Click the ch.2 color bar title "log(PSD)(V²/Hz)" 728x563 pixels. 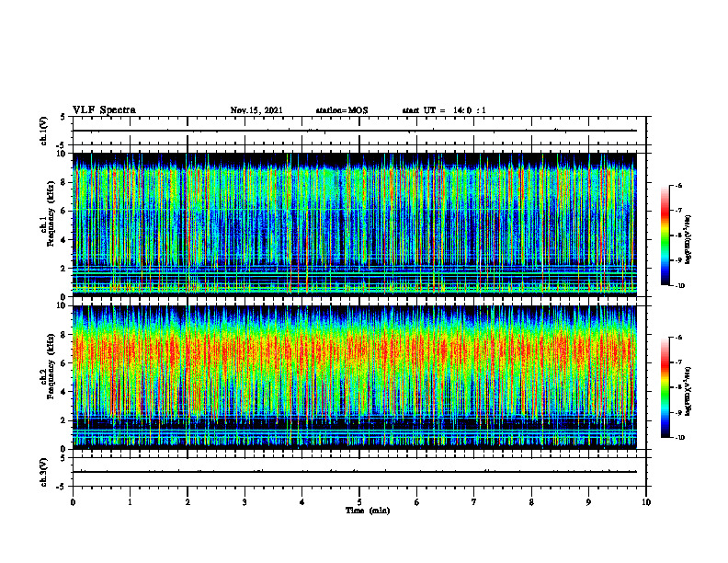tap(689, 391)
